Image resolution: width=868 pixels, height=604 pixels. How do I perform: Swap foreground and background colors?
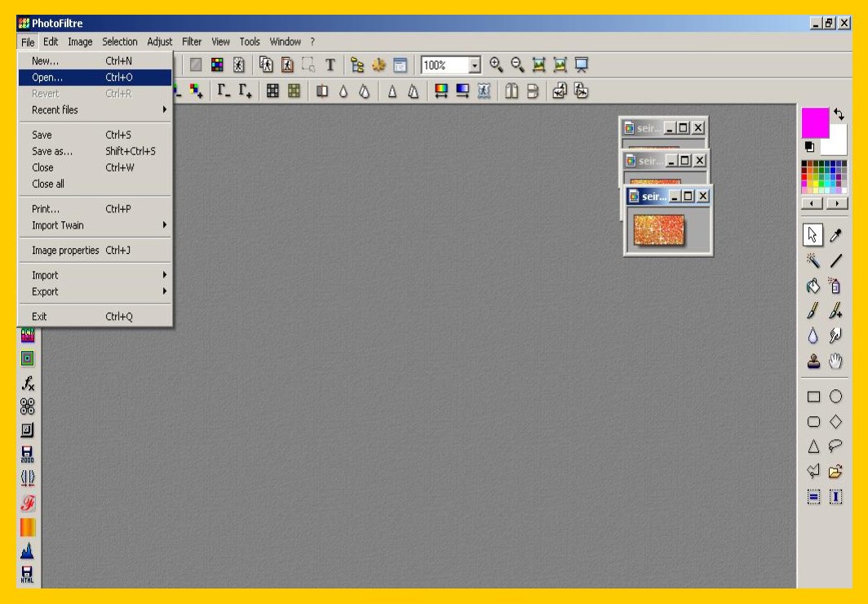[839, 115]
